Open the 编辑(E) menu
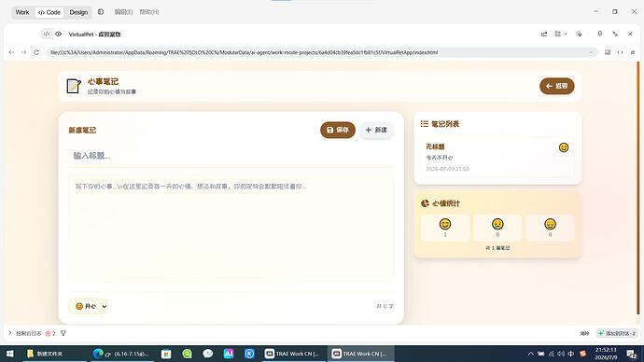 pos(123,12)
